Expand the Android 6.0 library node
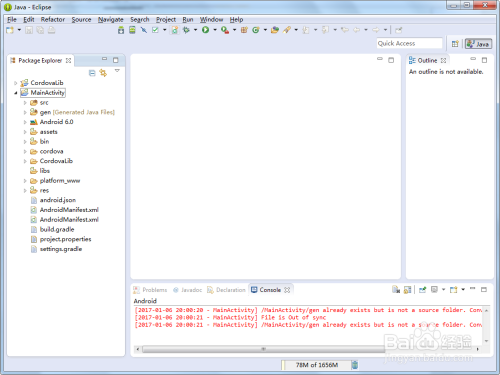Image resolution: width=500 pixels, height=375 pixels. click(25, 122)
